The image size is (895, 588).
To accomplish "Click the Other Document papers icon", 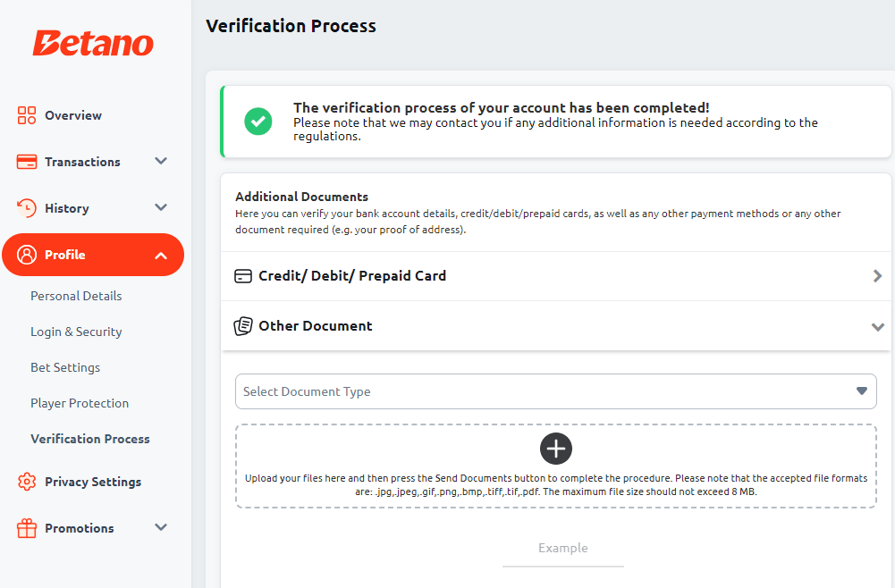I will [x=243, y=326].
